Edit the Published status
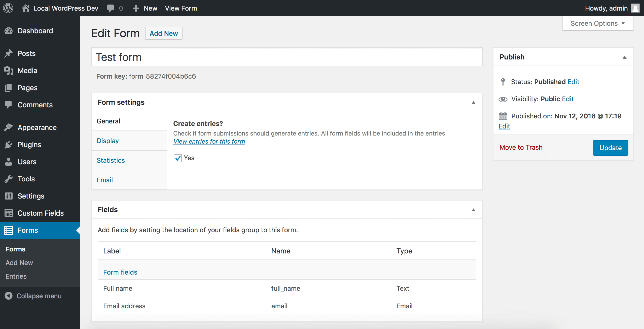This screenshot has width=644, height=329. tap(574, 82)
